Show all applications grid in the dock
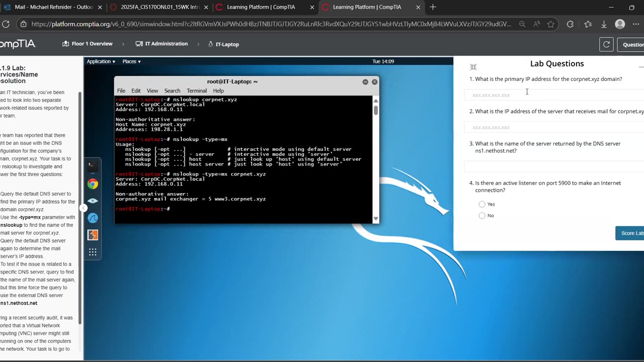This screenshot has width=644, height=362. [93, 252]
